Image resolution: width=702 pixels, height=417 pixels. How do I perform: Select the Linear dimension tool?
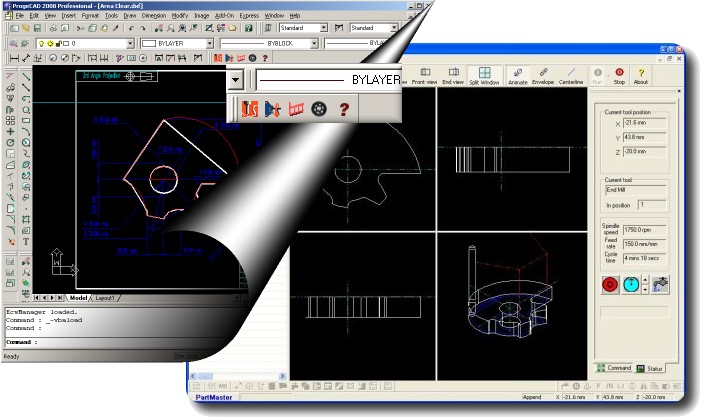click(14, 58)
